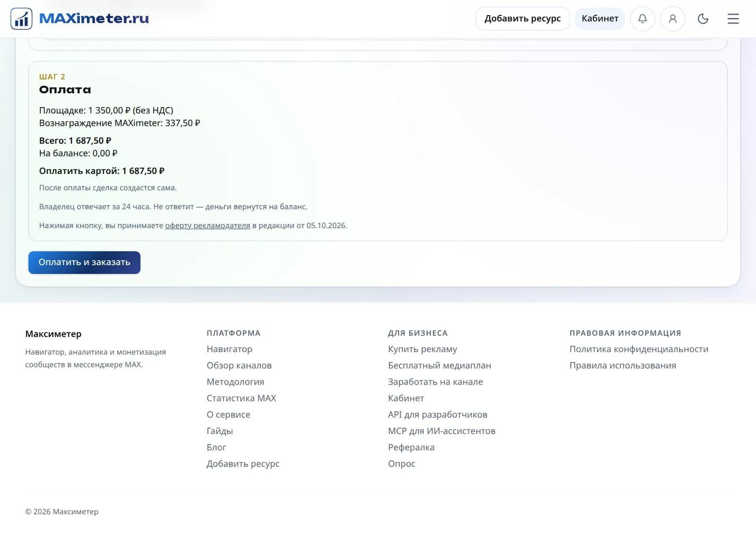Click © 2026 Максиметер copyright text
This screenshot has width=756, height=542.
click(x=62, y=512)
